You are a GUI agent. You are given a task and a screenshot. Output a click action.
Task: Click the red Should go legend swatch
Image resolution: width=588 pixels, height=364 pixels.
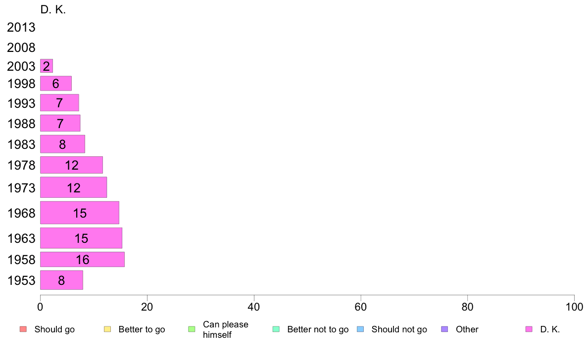click(23, 329)
